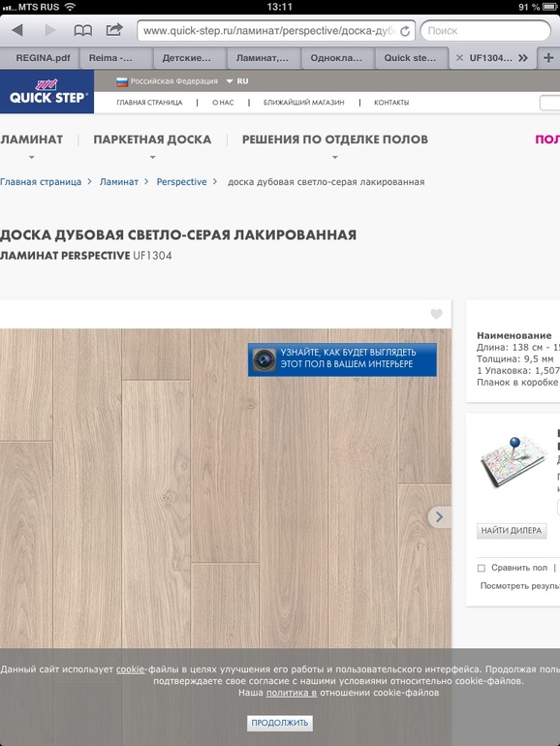This screenshot has width=560, height=746.
Task: Tap the Wi-Fi icon in status bar
Action: pyautogui.click(x=70, y=7)
